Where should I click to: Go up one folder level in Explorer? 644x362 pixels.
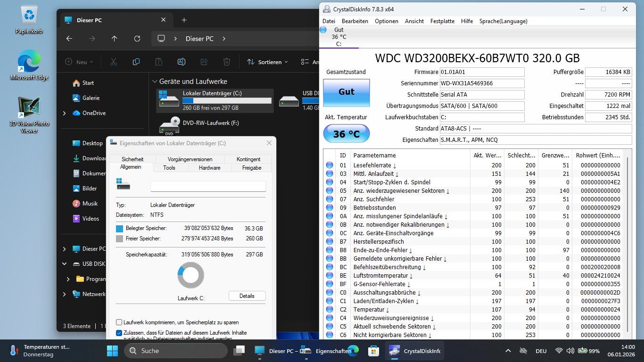click(x=114, y=39)
